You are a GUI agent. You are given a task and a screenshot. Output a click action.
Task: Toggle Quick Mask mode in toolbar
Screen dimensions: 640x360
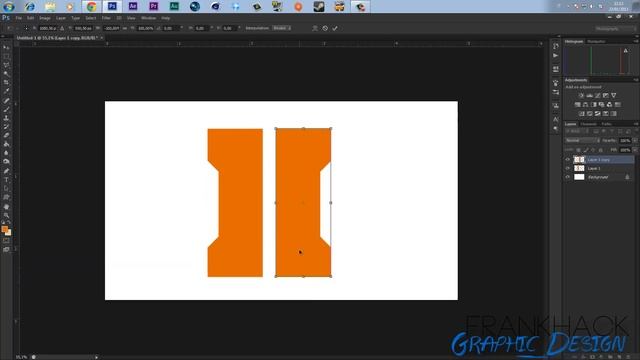coord(6,240)
